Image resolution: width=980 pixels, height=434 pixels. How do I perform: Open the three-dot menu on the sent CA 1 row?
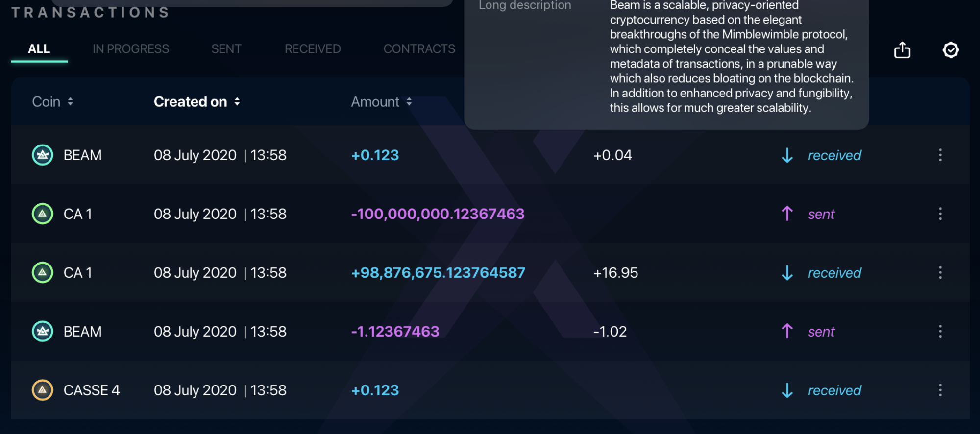pyautogui.click(x=941, y=214)
